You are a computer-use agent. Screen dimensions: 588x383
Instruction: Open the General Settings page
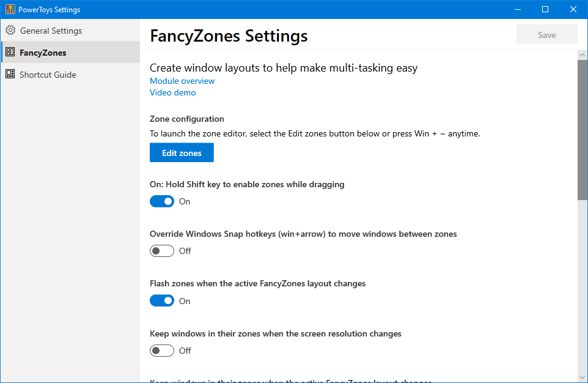(51, 31)
